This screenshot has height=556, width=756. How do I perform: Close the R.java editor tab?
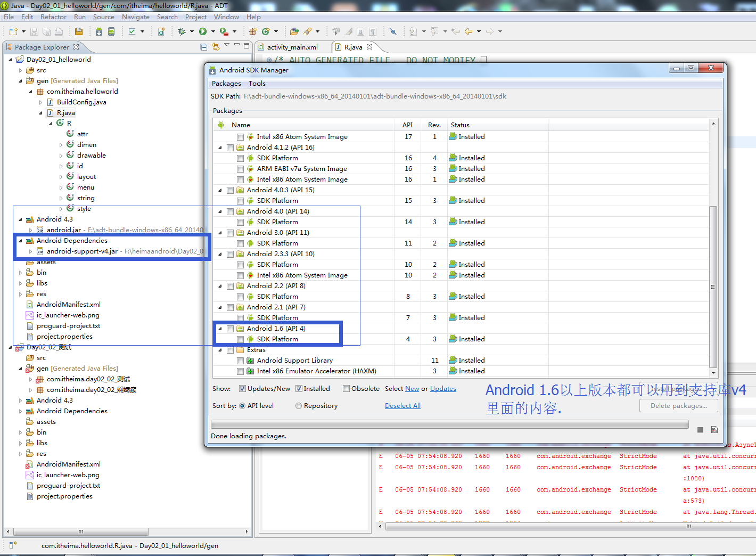pos(369,47)
